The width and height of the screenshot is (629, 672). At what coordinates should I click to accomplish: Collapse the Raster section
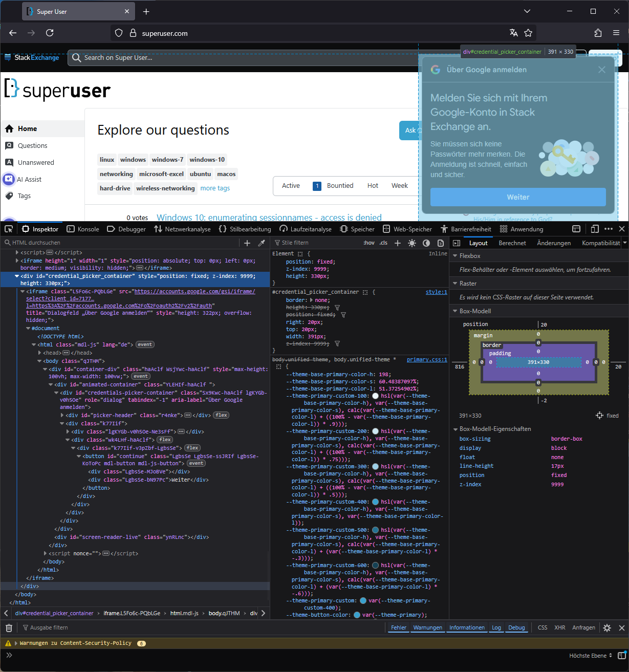(x=456, y=284)
